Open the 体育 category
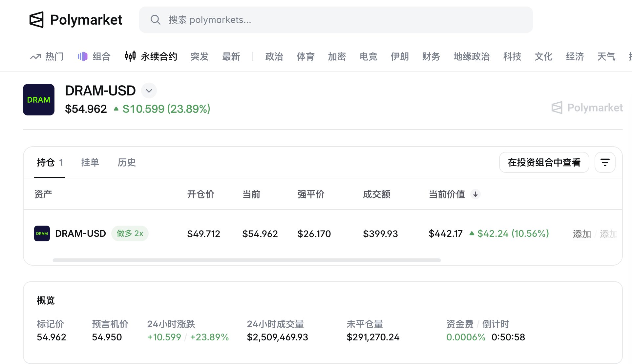 tap(305, 57)
